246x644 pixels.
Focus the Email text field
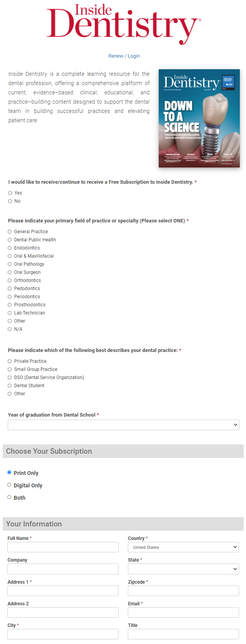pyautogui.click(x=183, y=613)
